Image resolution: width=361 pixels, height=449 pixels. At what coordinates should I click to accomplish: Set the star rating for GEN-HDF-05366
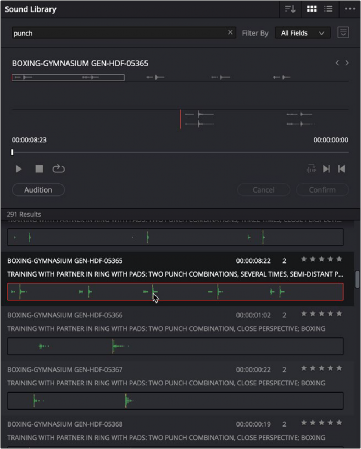(x=321, y=314)
